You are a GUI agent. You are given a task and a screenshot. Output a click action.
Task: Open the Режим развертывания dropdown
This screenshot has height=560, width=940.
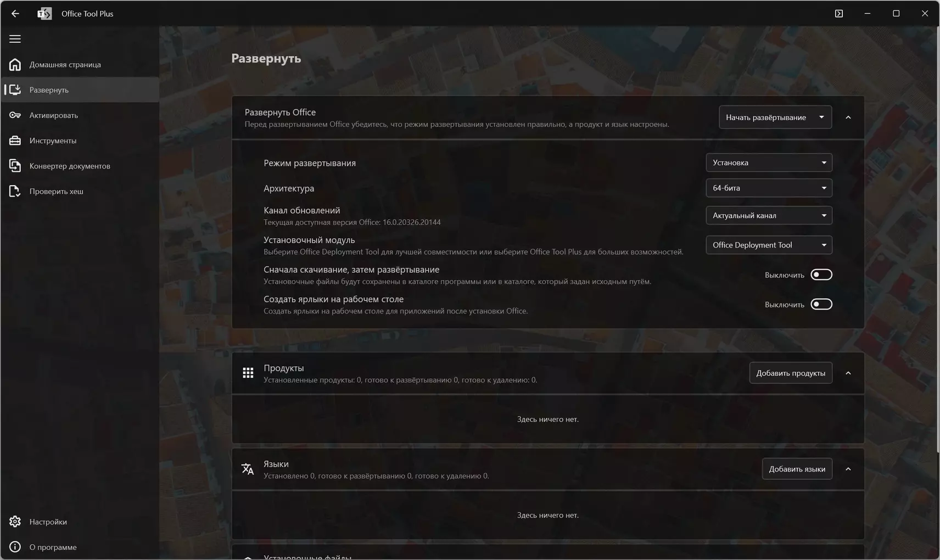coord(769,163)
